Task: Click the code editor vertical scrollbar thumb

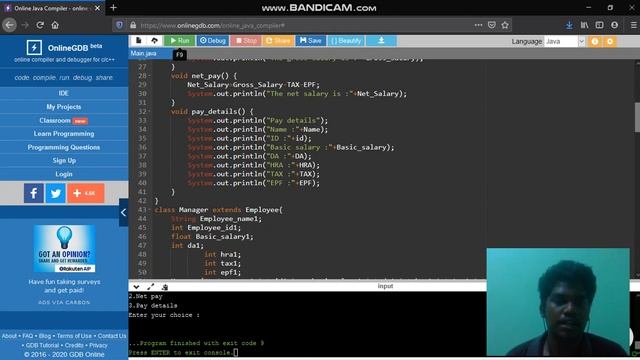Action: click(637, 117)
